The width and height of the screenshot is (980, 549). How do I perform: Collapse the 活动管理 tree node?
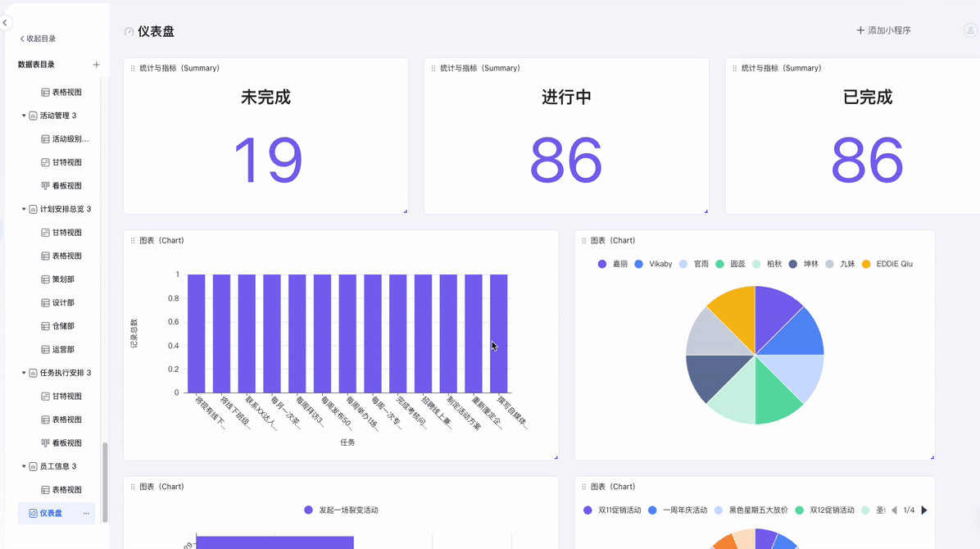click(24, 116)
